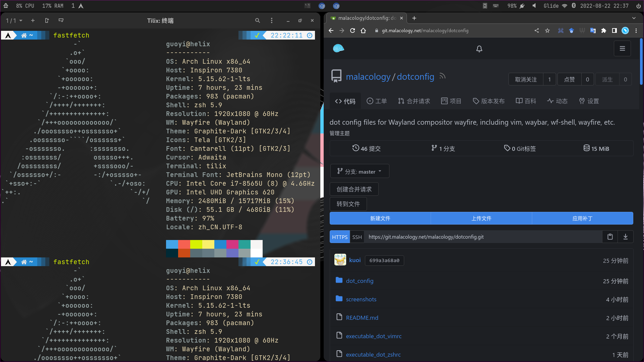Screen dimensions: 644x362
Task: Copy the clone URL to clipboard
Action: [610, 237]
